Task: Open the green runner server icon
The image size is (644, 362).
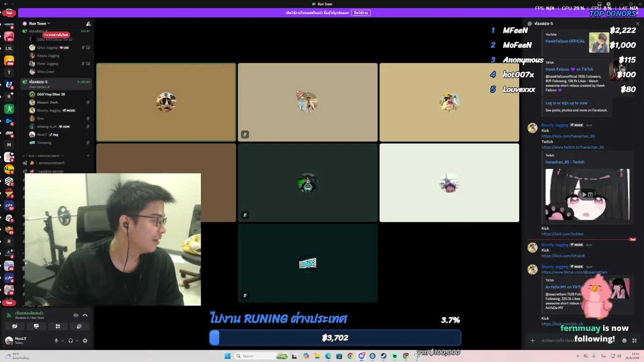Action: click(9, 109)
